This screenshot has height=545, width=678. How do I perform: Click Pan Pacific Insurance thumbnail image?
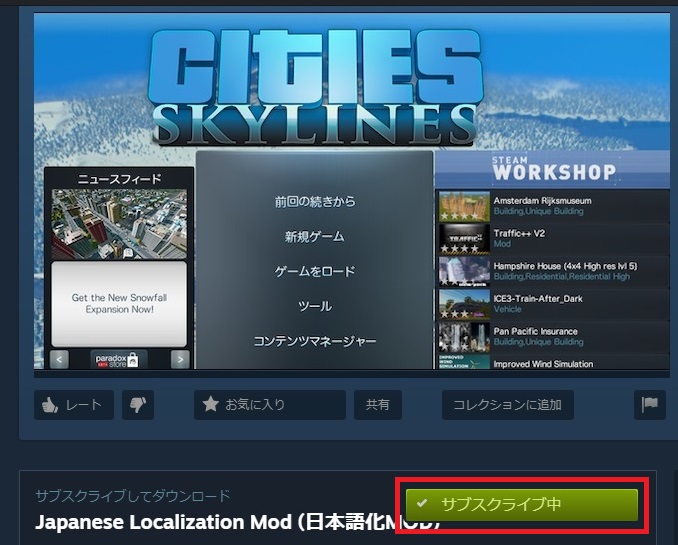click(x=464, y=337)
